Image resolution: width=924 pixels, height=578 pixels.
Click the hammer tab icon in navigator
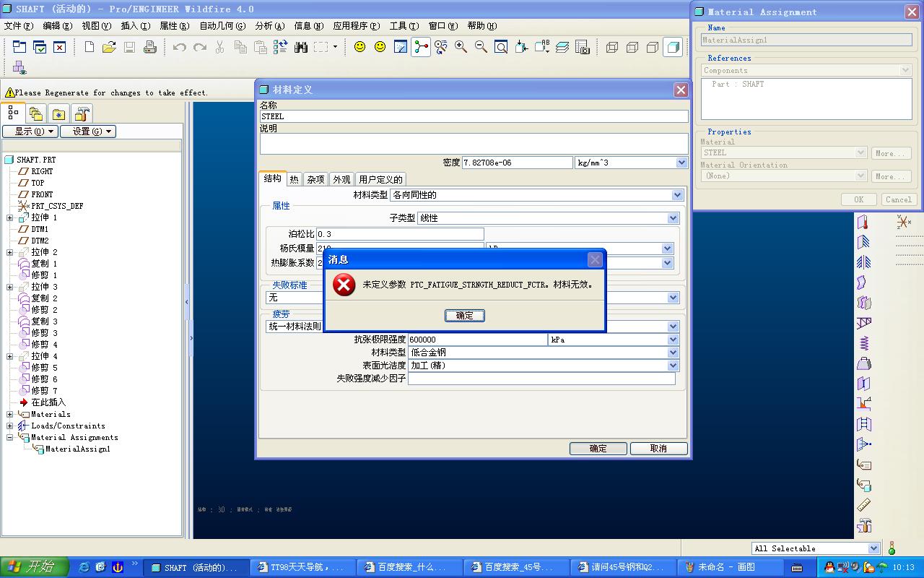tap(82, 113)
